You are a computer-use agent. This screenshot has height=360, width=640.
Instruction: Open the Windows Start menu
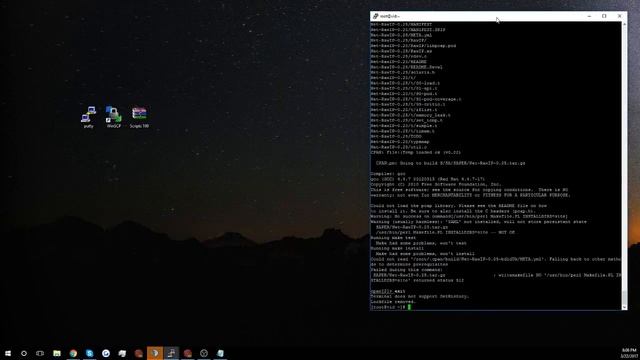8,353
